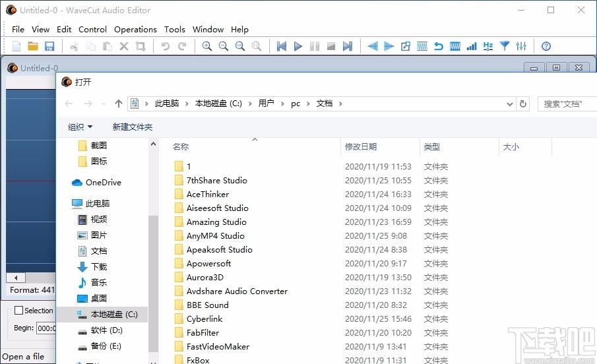
Task: Click the Cut scissors icon
Action: [x=75, y=46]
